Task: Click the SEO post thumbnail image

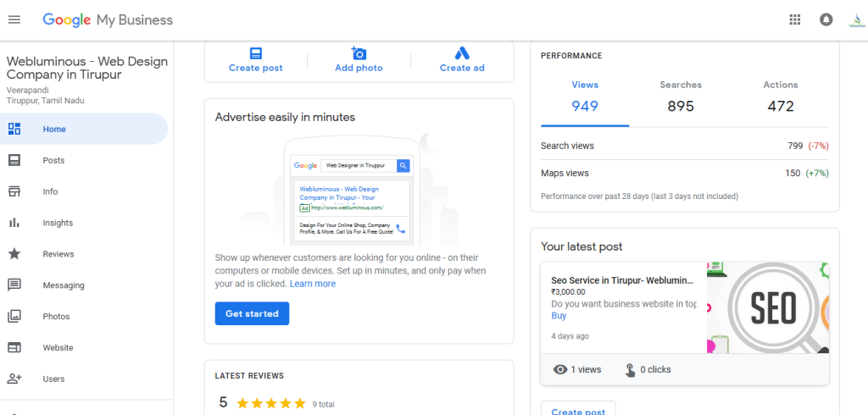Action: tap(768, 307)
